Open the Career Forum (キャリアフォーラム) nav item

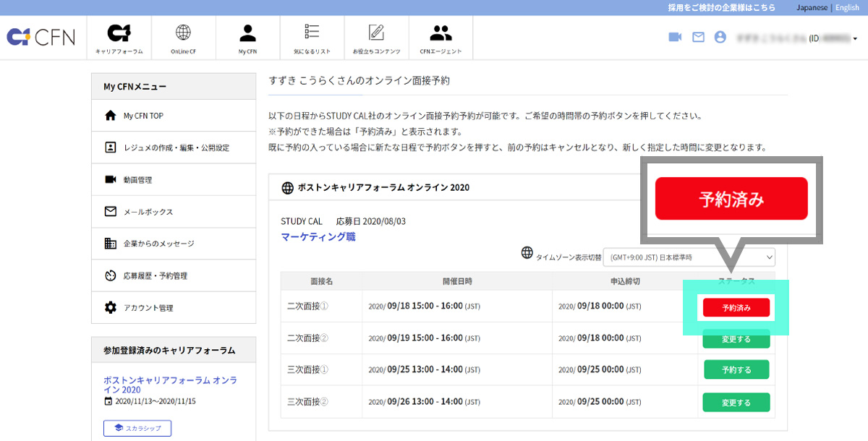click(119, 38)
